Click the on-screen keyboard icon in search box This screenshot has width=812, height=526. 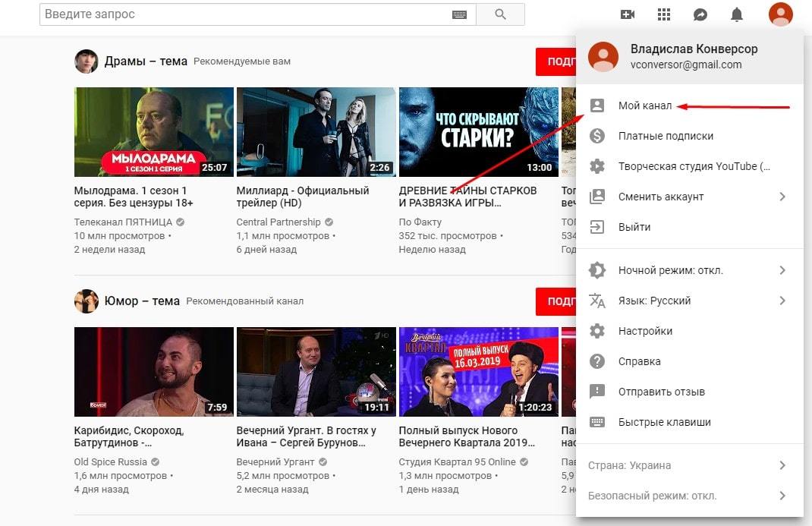pyautogui.click(x=459, y=14)
